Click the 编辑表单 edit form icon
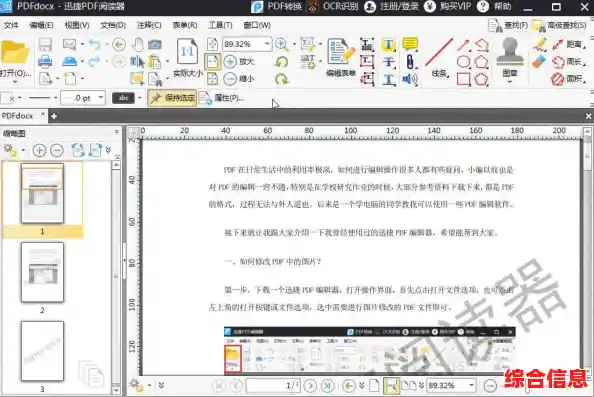Image resolution: width=594 pixels, height=397 pixels. pyautogui.click(x=341, y=58)
